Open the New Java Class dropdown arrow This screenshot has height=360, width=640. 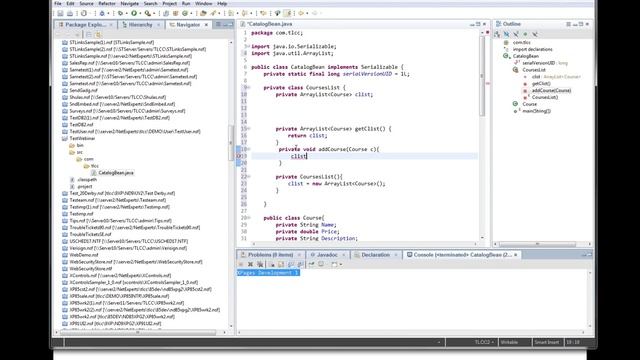coord(191,13)
